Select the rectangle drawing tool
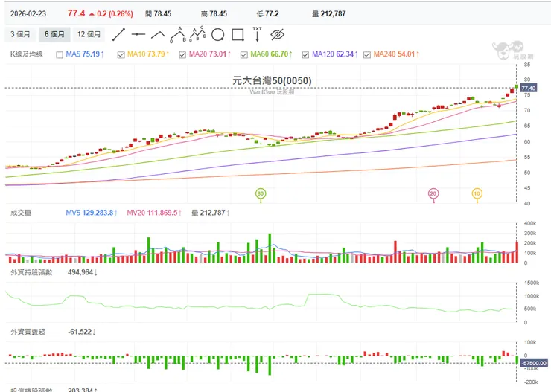This screenshot has height=392, width=551. (238, 35)
